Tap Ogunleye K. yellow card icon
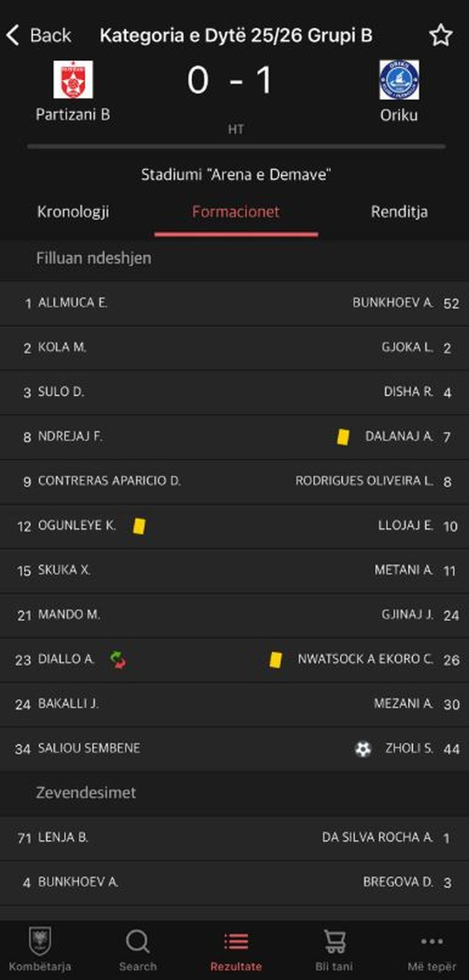The width and height of the screenshot is (469, 980). (139, 526)
